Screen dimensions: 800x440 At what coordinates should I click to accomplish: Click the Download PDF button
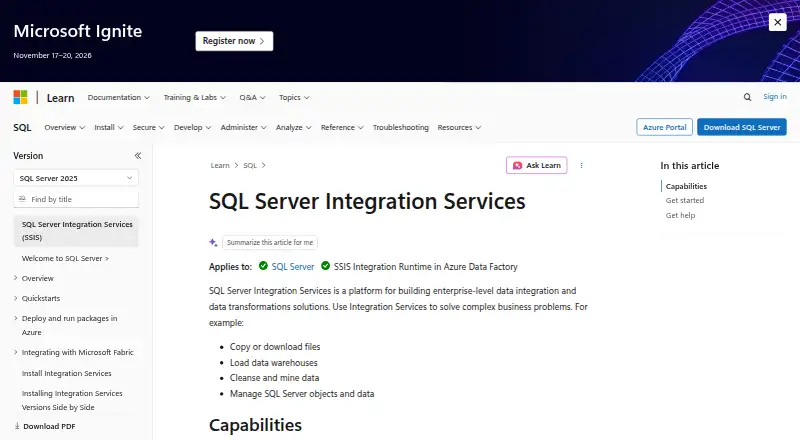click(44, 426)
